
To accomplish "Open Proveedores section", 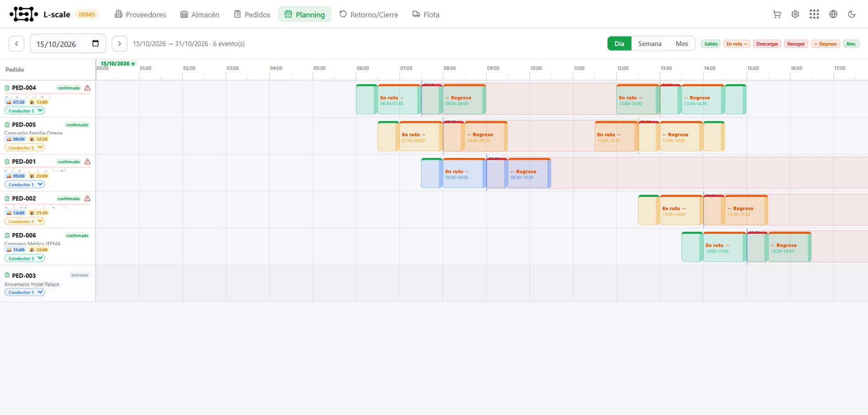I will click(140, 15).
